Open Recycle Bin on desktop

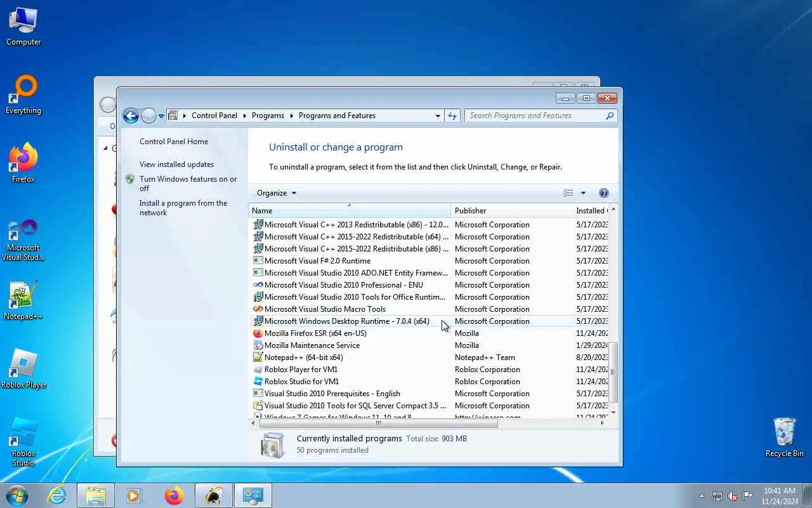coord(785,438)
